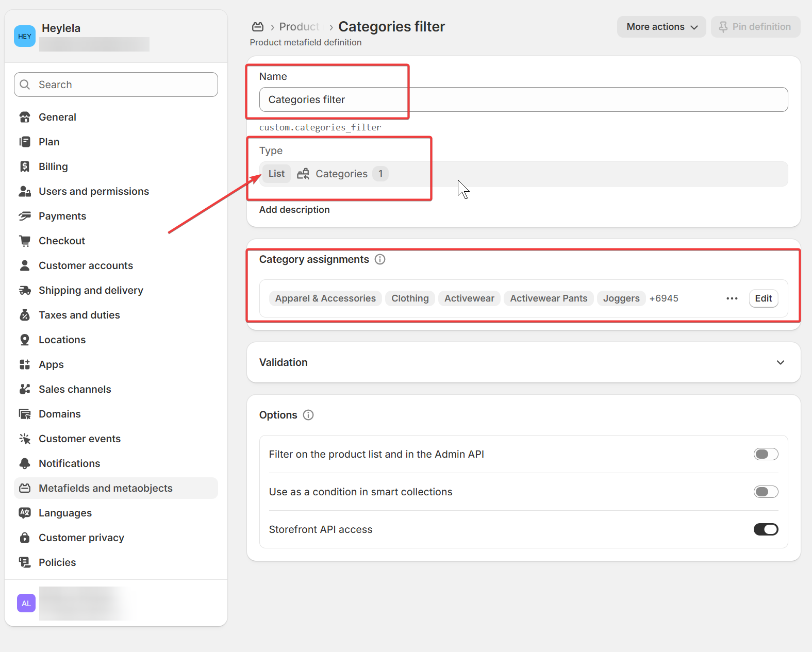Open Notifications settings

coord(116,463)
